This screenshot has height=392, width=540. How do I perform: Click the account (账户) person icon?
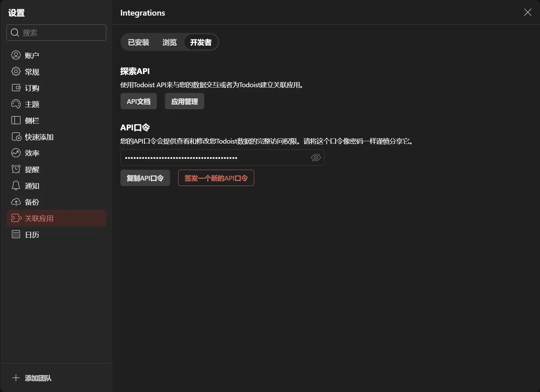point(16,55)
